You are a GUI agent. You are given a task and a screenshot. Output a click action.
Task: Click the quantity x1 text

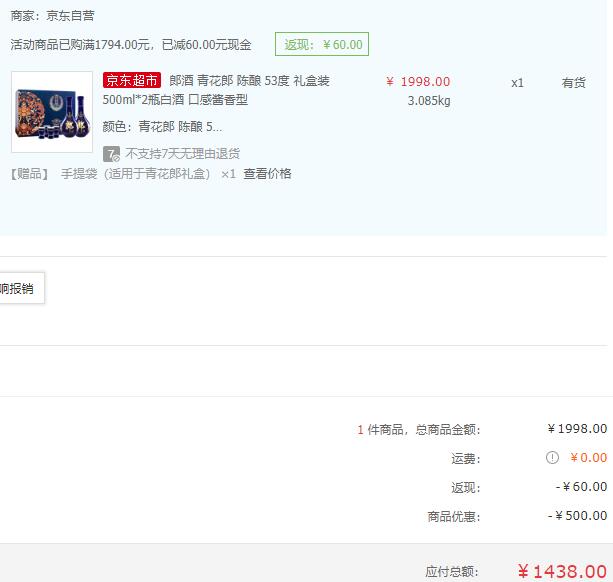click(x=517, y=83)
